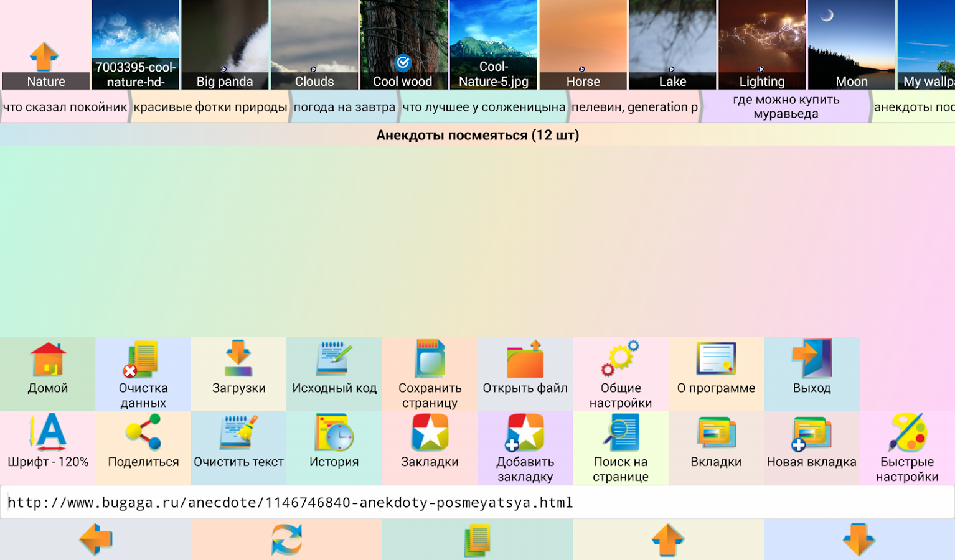The width and height of the screenshot is (955, 560).
Task: Tap the Поделиться share icon
Action: click(143, 447)
